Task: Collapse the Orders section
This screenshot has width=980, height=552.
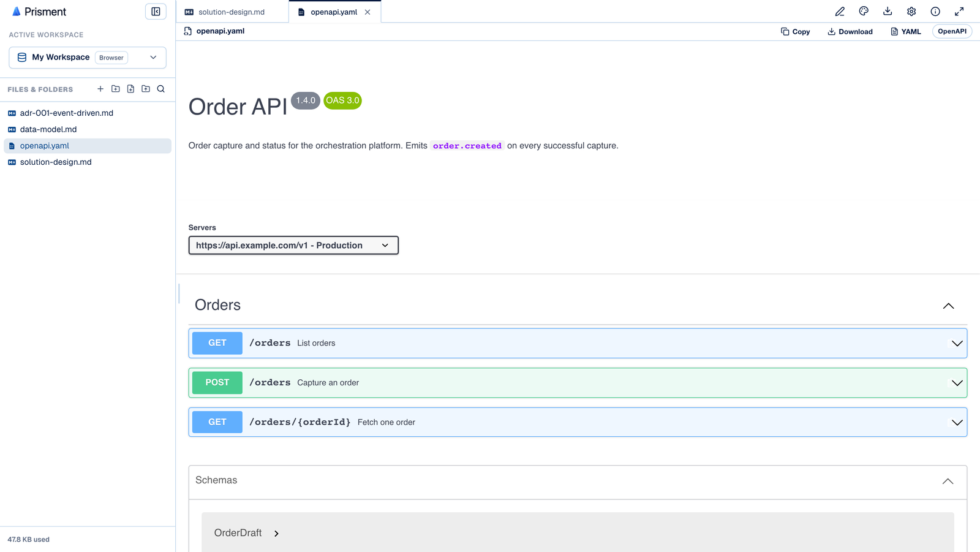Action: click(x=948, y=306)
